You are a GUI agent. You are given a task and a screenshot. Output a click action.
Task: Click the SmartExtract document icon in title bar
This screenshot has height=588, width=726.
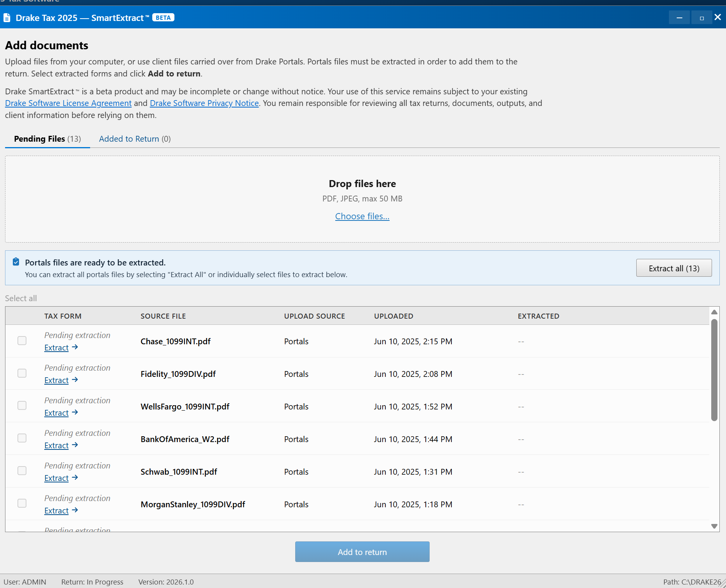(x=7, y=18)
